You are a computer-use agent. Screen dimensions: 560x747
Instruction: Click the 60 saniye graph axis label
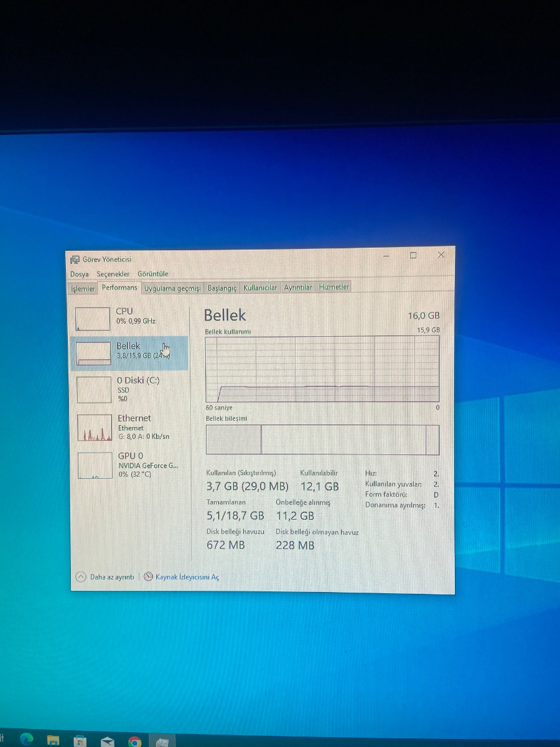click(x=218, y=408)
